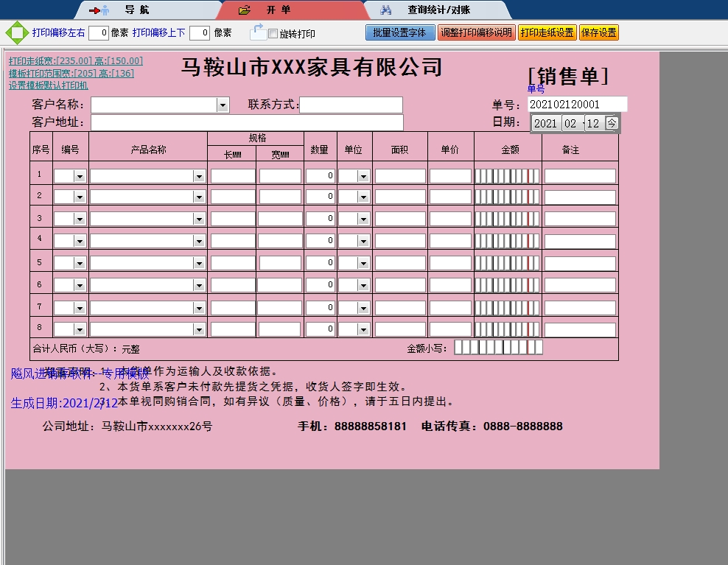
Task: Open 打印走纸设置 button
Action: (547, 32)
